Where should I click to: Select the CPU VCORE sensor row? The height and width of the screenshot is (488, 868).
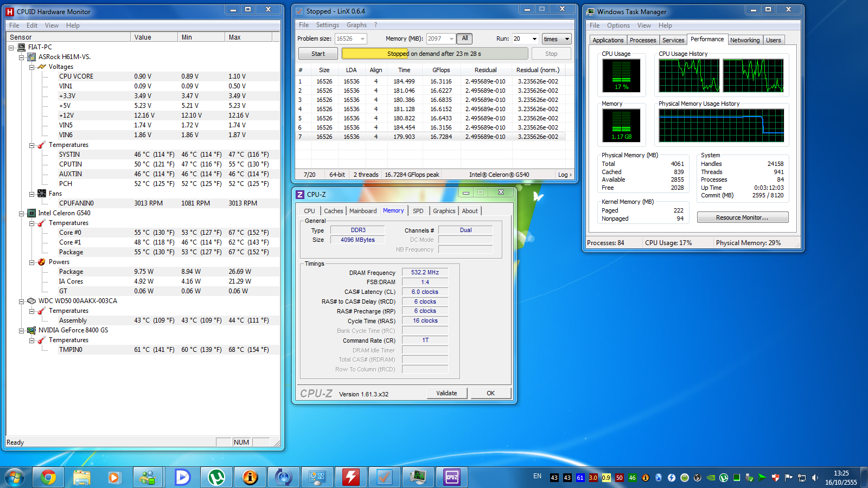click(76, 76)
